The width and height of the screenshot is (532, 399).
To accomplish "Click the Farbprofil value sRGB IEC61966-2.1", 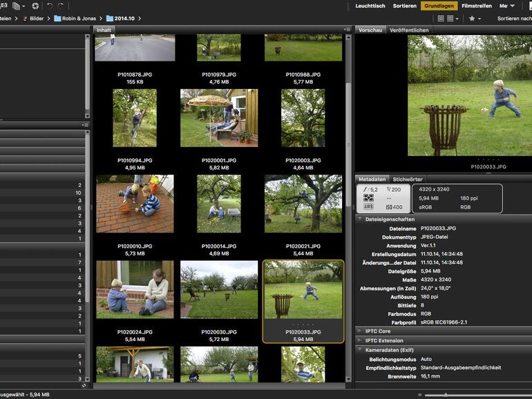I will click(x=444, y=322).
